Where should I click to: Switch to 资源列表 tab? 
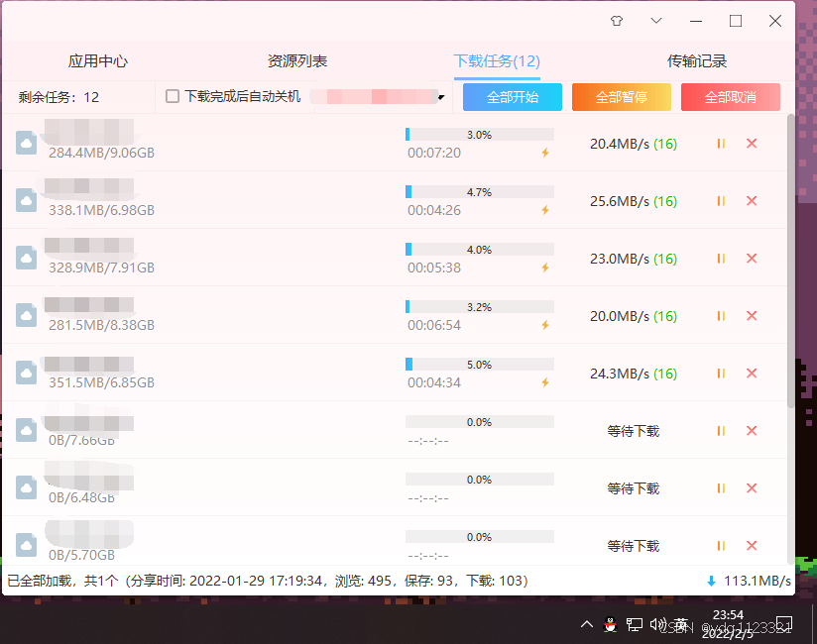click(x=297, y=60)
